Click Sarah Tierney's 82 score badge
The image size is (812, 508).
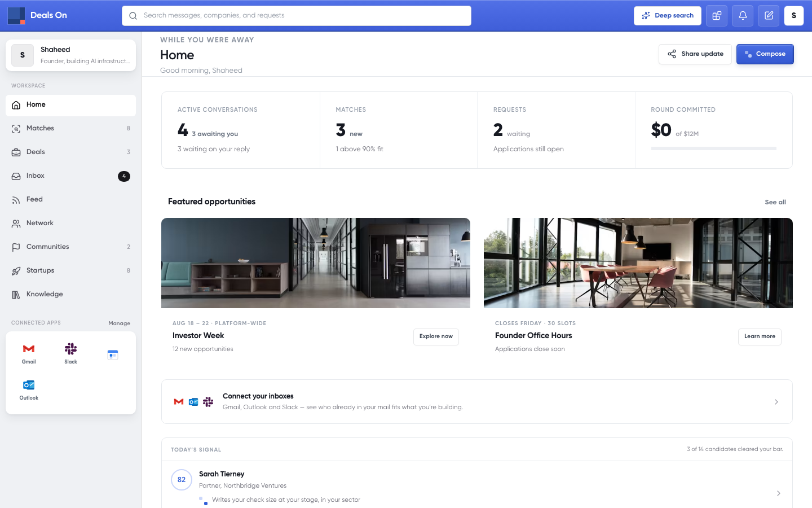point(182,480)
